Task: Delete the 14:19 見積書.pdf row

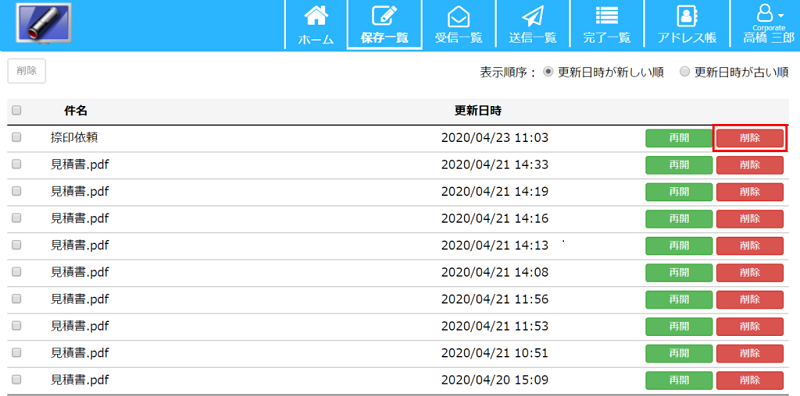Action: [x=749, y=192]
